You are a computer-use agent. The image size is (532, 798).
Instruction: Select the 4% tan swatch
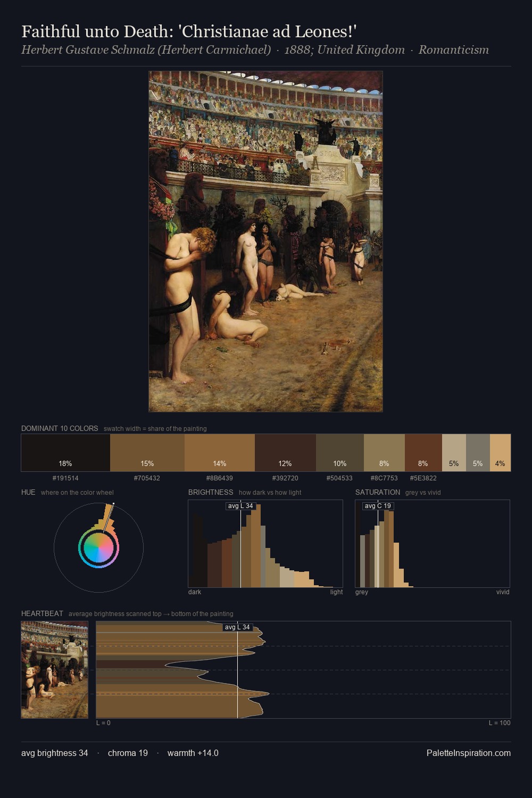[x=500, y=453]
